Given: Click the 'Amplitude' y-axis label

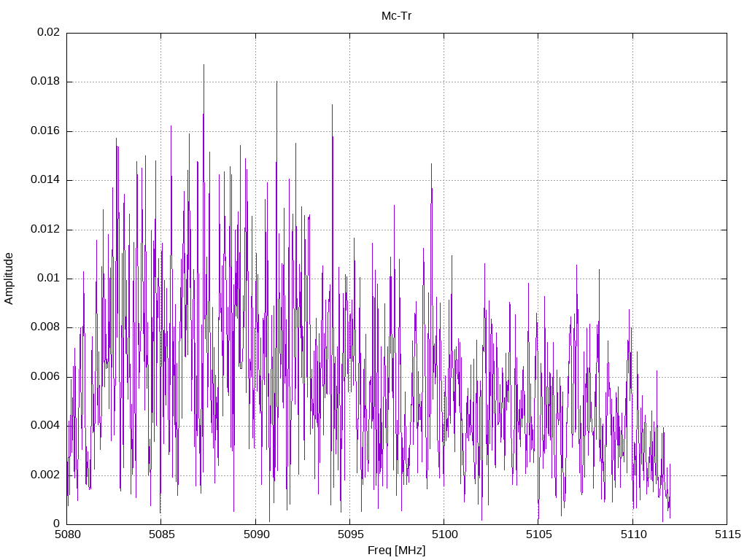Looking at the screenshot, I should point(9,279).
